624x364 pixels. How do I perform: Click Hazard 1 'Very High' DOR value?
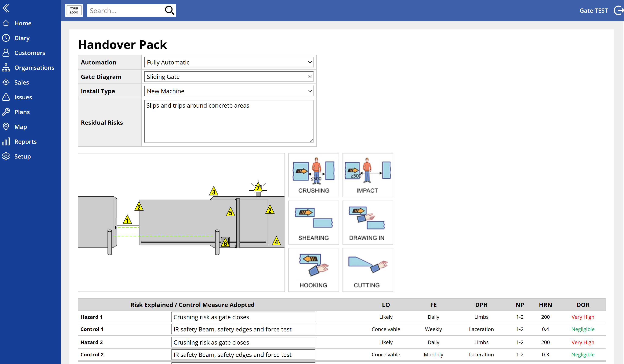point(583,317)
